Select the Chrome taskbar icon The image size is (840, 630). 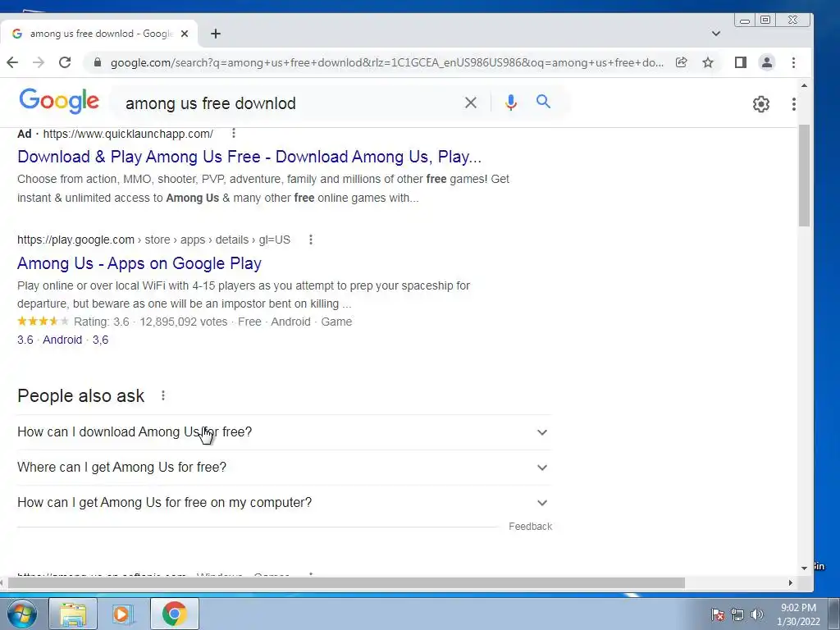tap(174, 614)
